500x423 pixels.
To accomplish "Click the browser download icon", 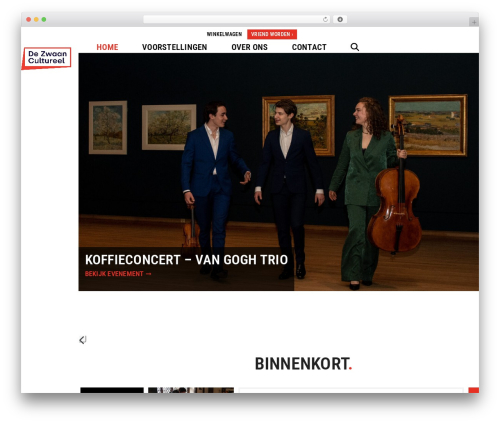I will tap(340, 20).
